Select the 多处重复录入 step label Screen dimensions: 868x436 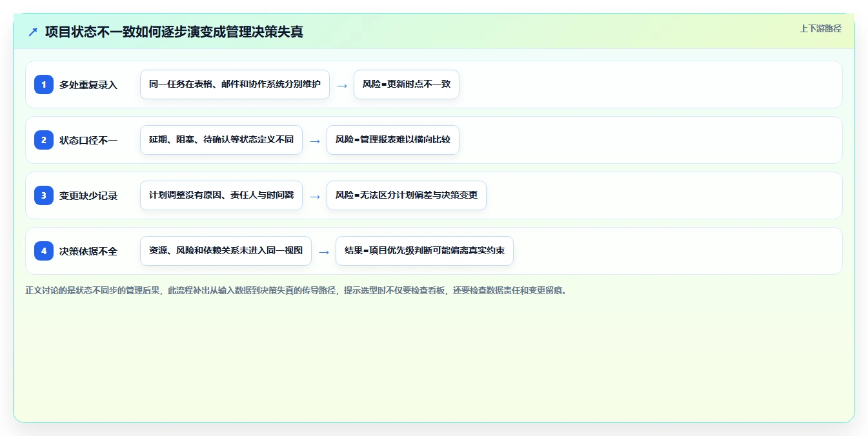[88, 84]
